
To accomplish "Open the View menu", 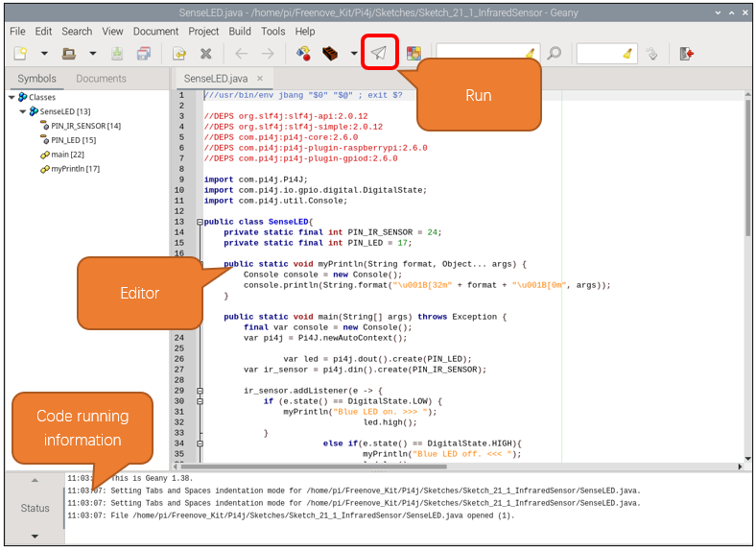I will tap(112, 32).
